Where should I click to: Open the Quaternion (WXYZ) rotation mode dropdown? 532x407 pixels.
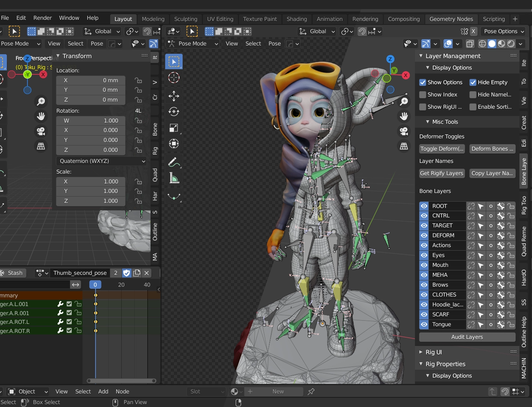tap(101, 161)
